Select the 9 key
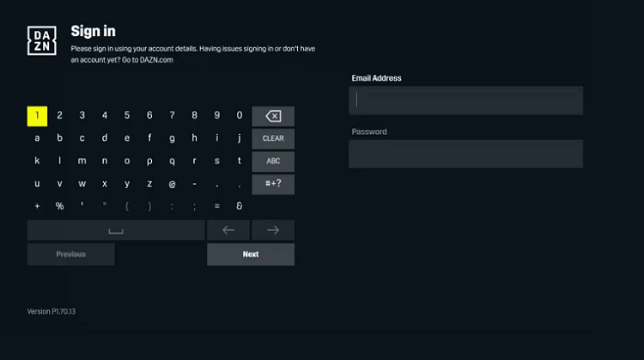 217,116
